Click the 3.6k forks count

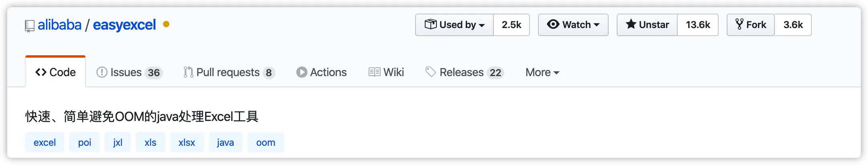point(793,25)
